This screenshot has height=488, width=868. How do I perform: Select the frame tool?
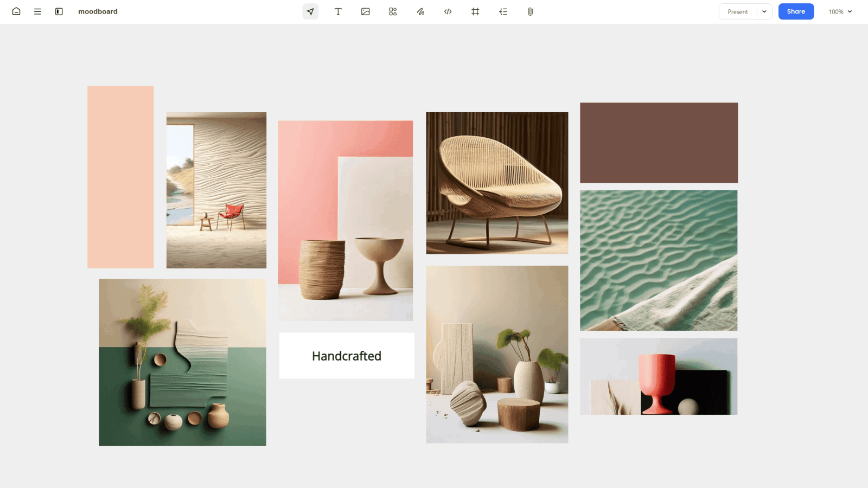[475, 11]
